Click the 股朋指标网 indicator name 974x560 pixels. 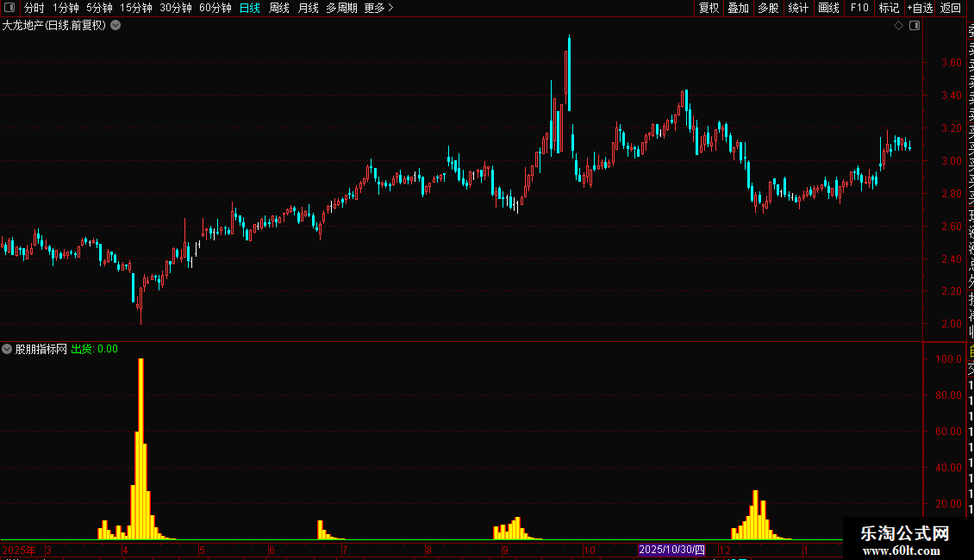(41, 349)
